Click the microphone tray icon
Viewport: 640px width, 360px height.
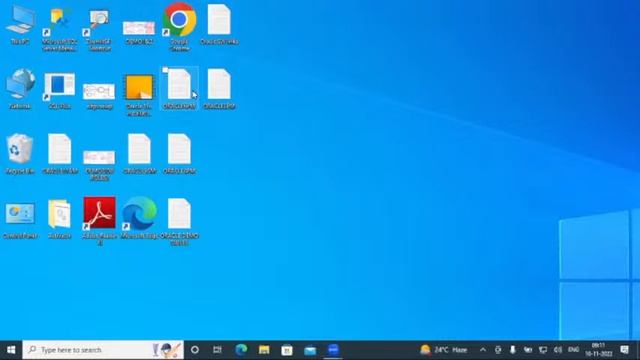513,350
